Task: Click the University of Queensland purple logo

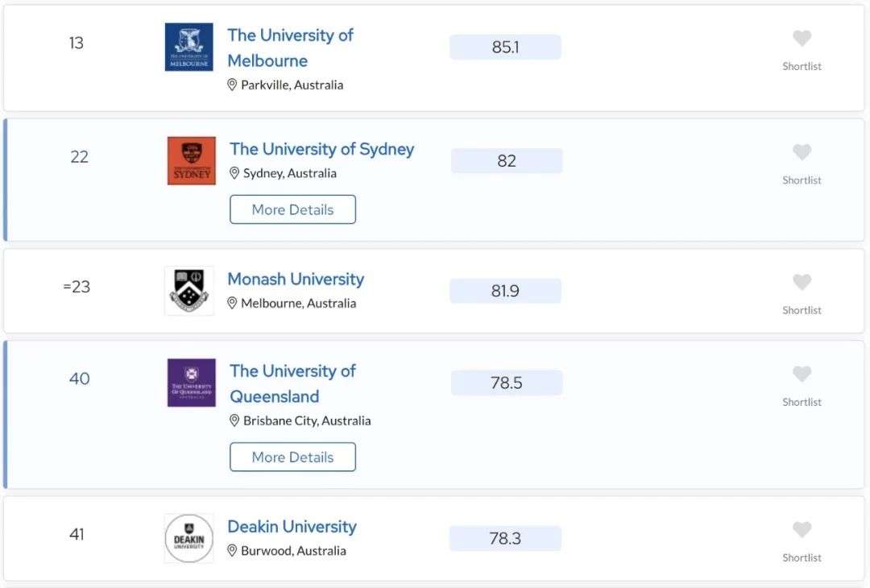Action: [x=192, y=383]
